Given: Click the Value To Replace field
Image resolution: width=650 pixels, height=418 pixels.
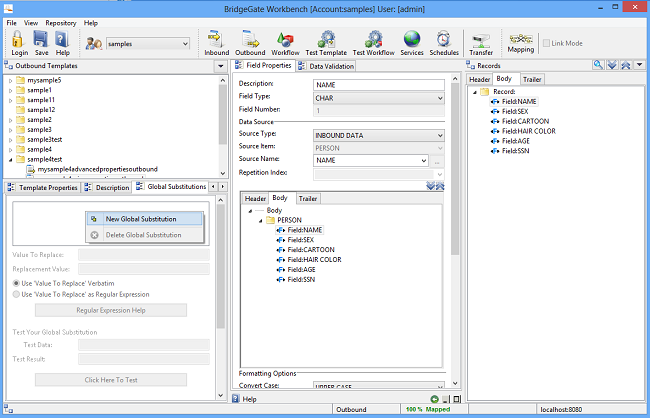Looking at the screenshot, I should click(144, 255).
